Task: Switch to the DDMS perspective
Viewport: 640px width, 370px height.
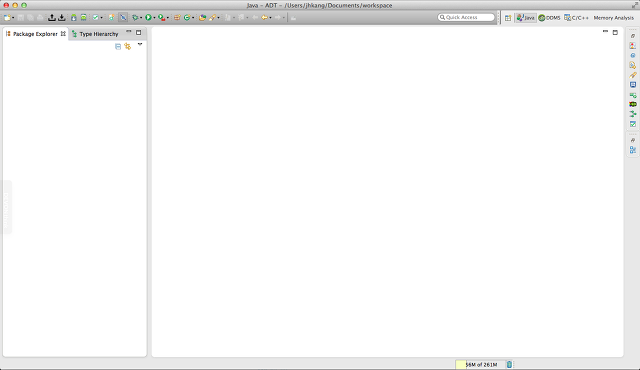Action: 549,18
